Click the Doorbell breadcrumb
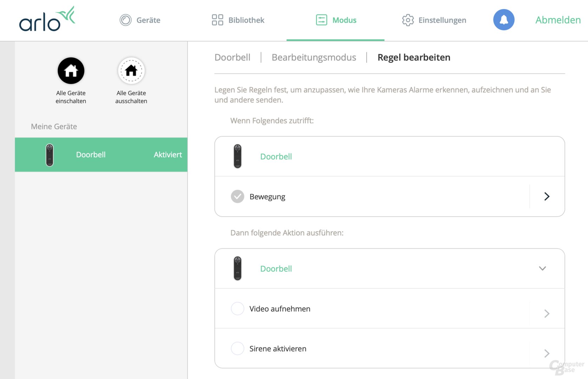Viewport: 588px width, 379px height. 233,57
